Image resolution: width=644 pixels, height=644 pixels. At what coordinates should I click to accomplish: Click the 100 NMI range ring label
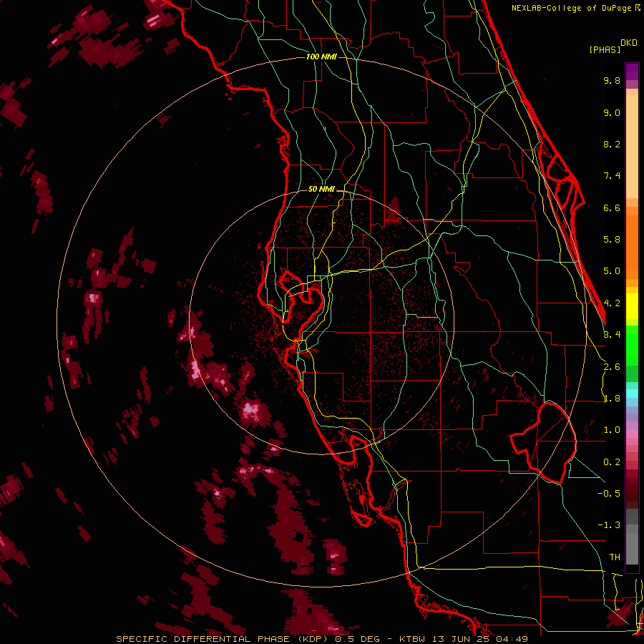(321, 57)
